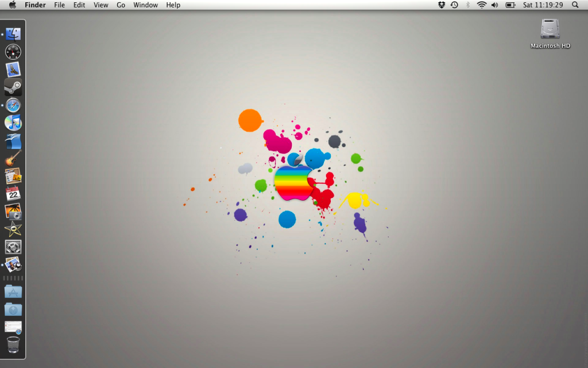Open the Time Machine status menu

point(455,5)
